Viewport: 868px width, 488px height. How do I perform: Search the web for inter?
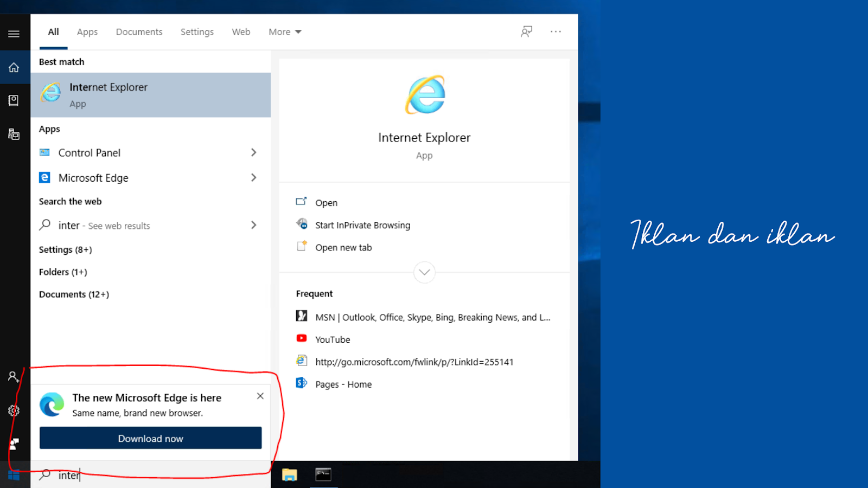151,225
